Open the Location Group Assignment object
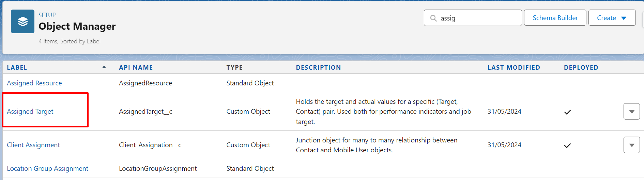Screen dimensions: 644x180 48,168
